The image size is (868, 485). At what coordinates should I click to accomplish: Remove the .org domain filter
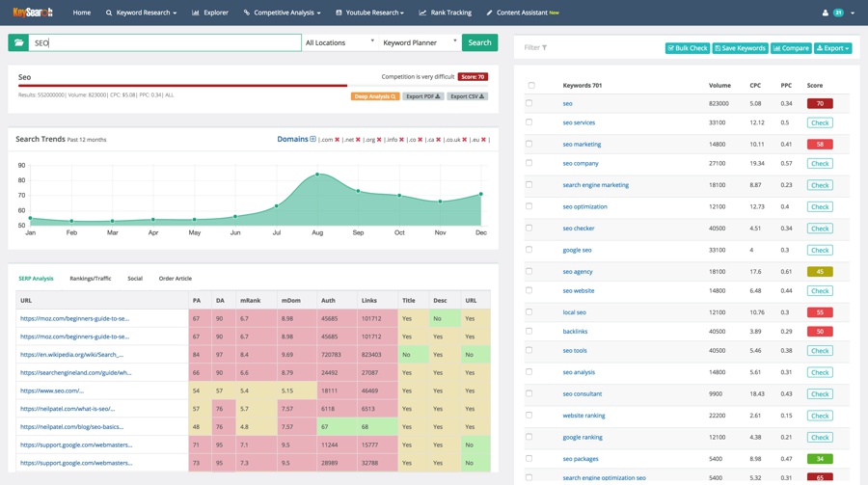pyautogui.click(x=379, y=140)
